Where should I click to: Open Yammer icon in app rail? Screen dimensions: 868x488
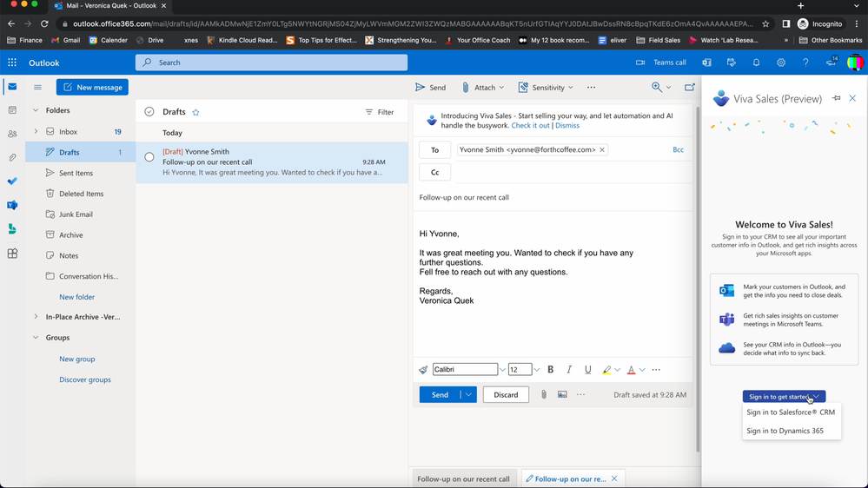click(12, 205)
